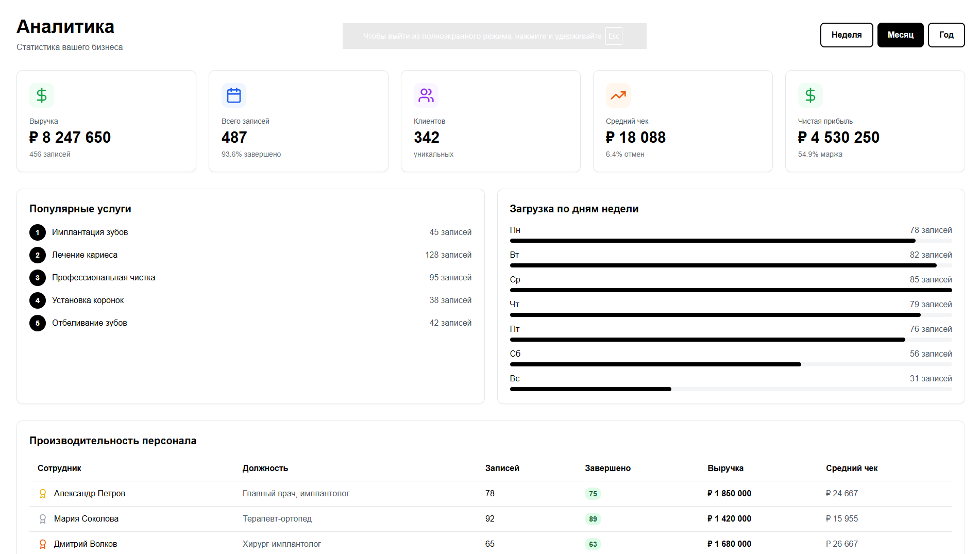Click the purple users icon for Клиентов
This screenshot has width=980, height=554.
tap(426, 95)
